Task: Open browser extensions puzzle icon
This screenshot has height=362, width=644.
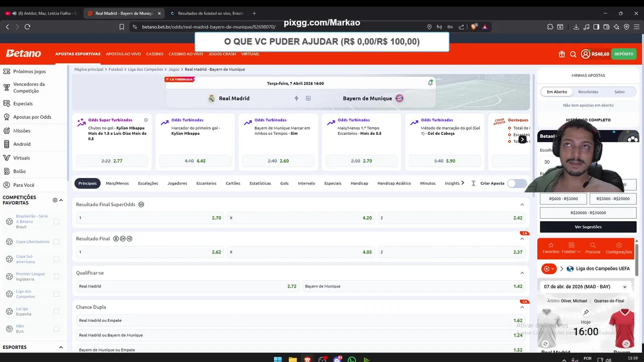Action: 550,27
